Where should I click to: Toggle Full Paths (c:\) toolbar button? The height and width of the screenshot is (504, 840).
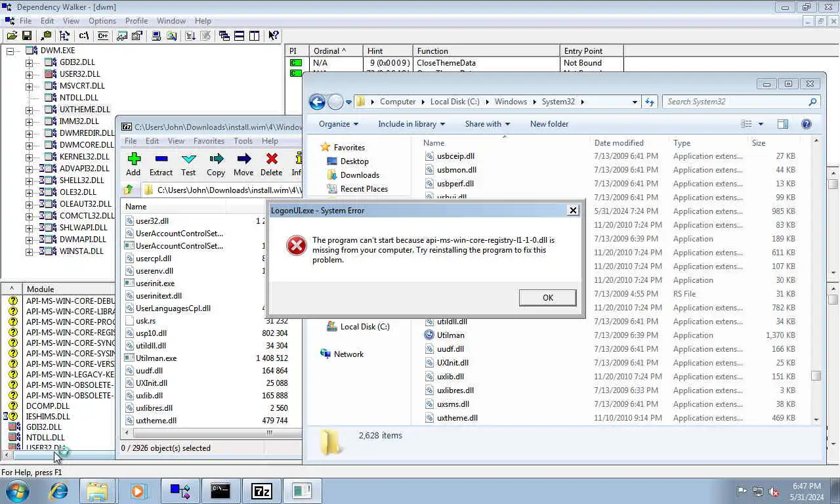pos(84,35)
